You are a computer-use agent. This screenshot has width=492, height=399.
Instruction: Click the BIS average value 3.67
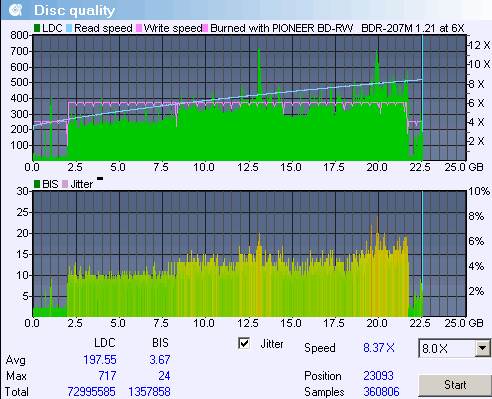160,360
